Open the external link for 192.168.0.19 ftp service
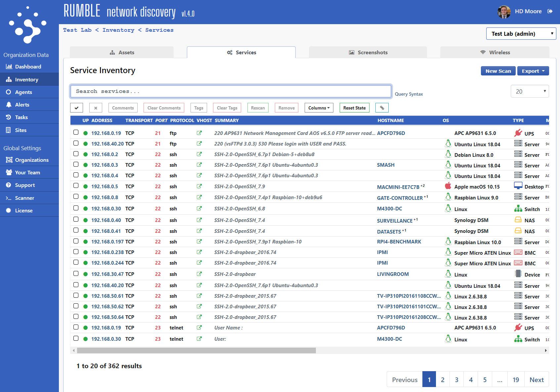This screenshot has width=560, height=392. pyautogui.click(x=199, y=133)
